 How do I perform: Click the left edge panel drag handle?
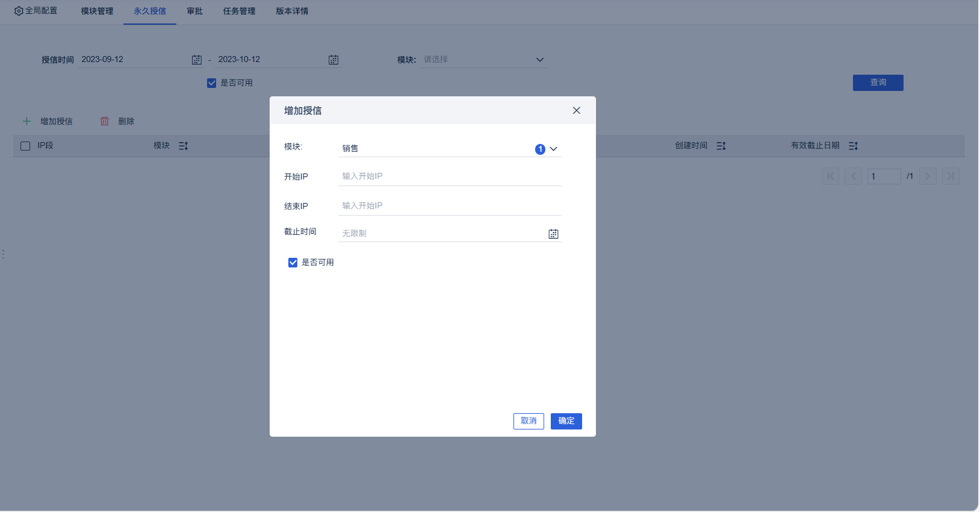[4, 254]
